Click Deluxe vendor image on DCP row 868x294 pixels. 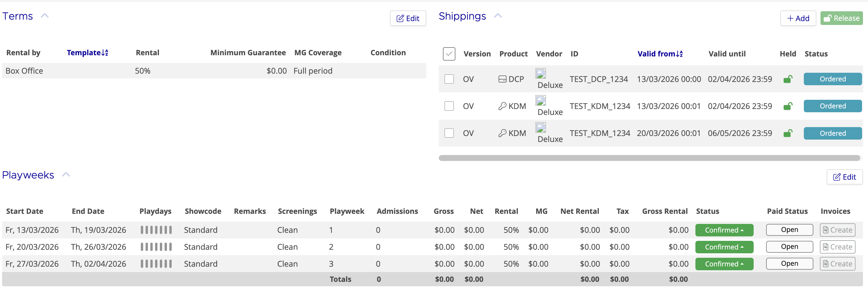(x=540, y=73)
